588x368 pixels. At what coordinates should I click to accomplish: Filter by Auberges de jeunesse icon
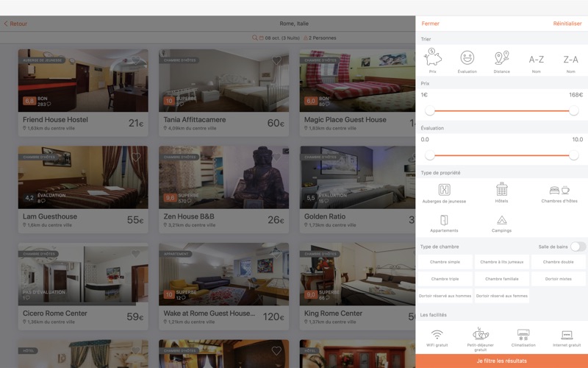click(444, 190)
